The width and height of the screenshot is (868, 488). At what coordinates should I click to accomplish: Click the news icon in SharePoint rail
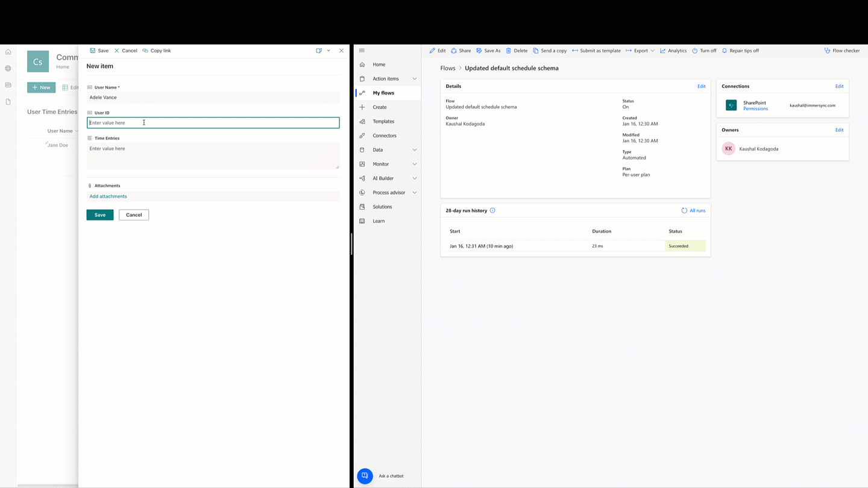pos(8,85)
